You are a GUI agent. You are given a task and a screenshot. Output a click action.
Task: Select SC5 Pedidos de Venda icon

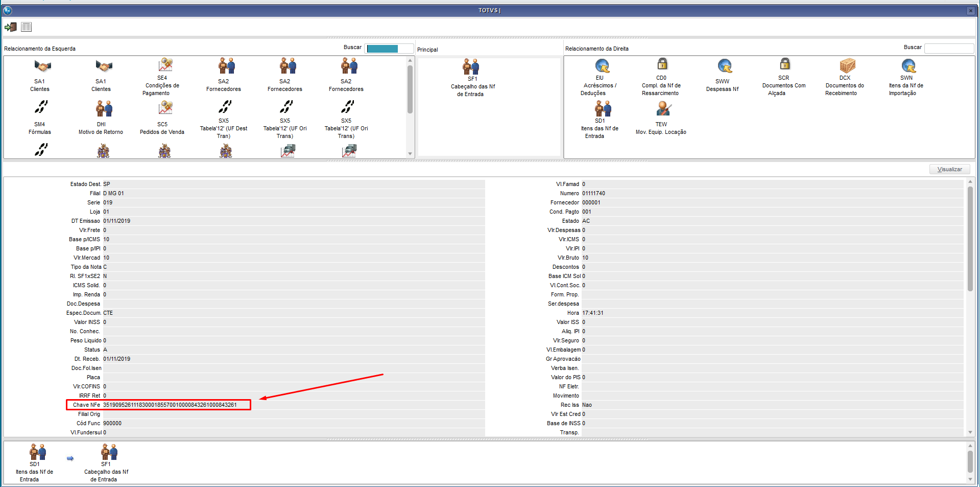pos(165,108)
